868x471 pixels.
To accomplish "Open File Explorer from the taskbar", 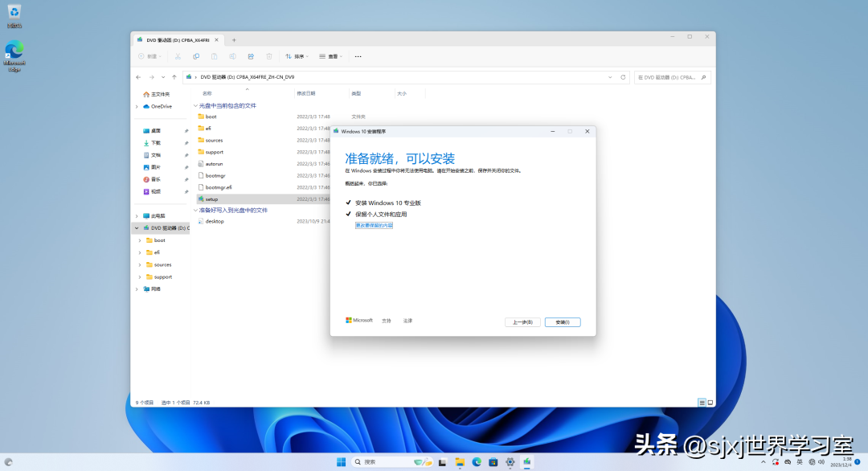I will [460, 462].
